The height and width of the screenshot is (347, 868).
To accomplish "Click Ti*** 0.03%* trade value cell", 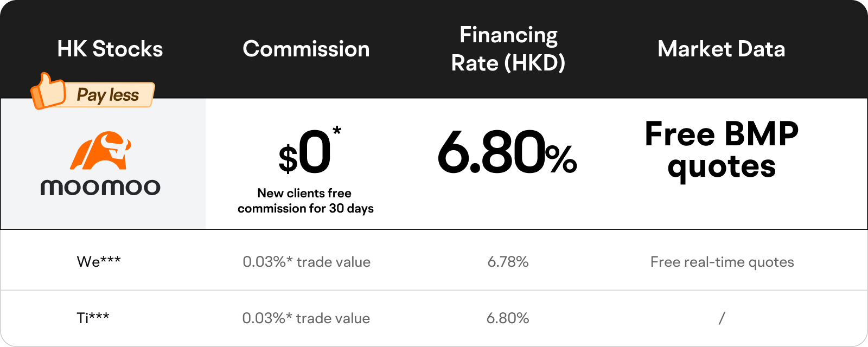I will click(306, 318).
